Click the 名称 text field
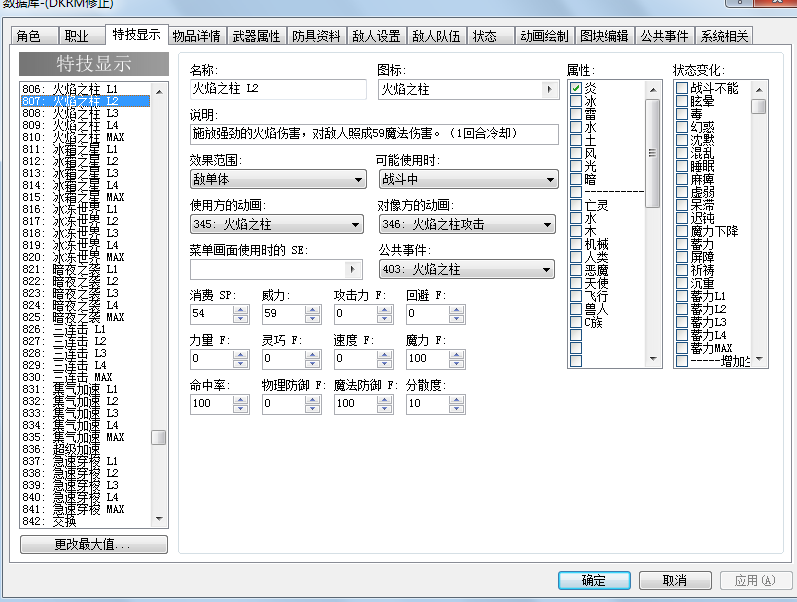The image size is (797, 602). [278, 89]
